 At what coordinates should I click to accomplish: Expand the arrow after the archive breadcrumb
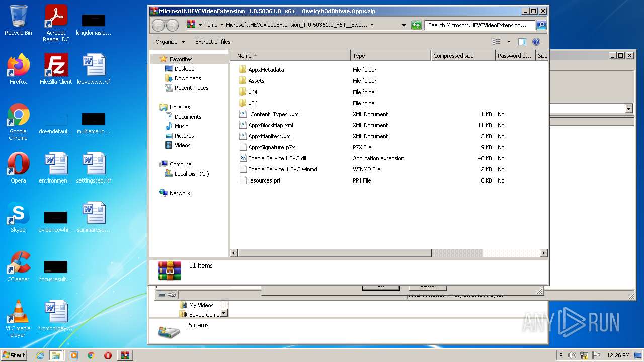pyautogui.click(x=372, y=25)
